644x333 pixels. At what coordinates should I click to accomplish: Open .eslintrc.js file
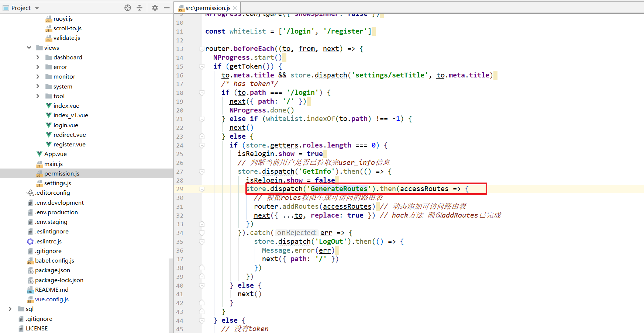(48, 241)
